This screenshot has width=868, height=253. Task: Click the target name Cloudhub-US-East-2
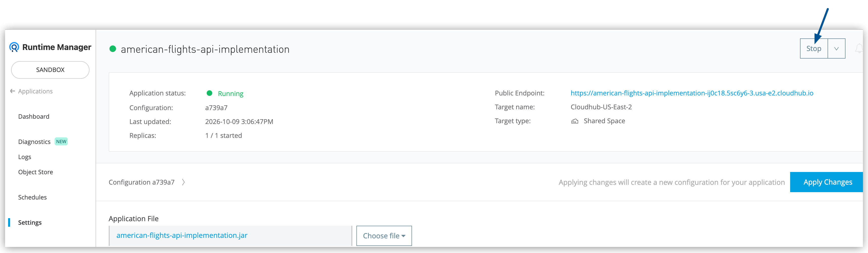[601, 107]
